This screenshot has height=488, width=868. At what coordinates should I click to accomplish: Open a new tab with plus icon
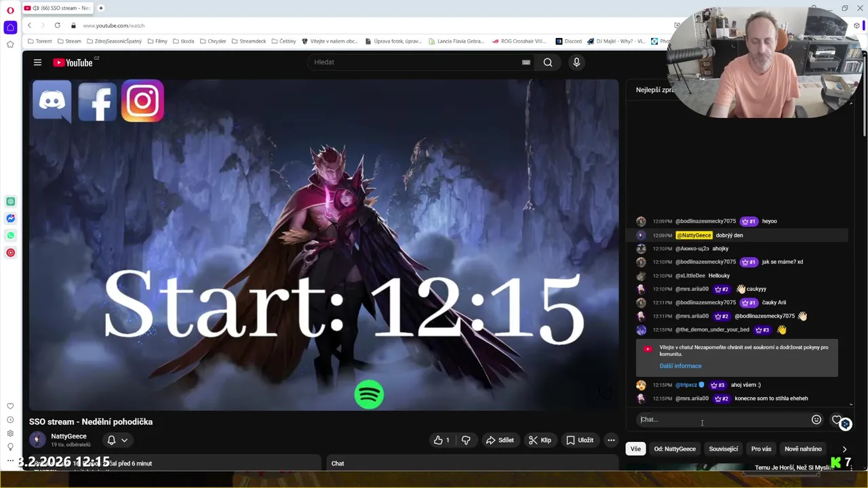click(x=100, y=8)
